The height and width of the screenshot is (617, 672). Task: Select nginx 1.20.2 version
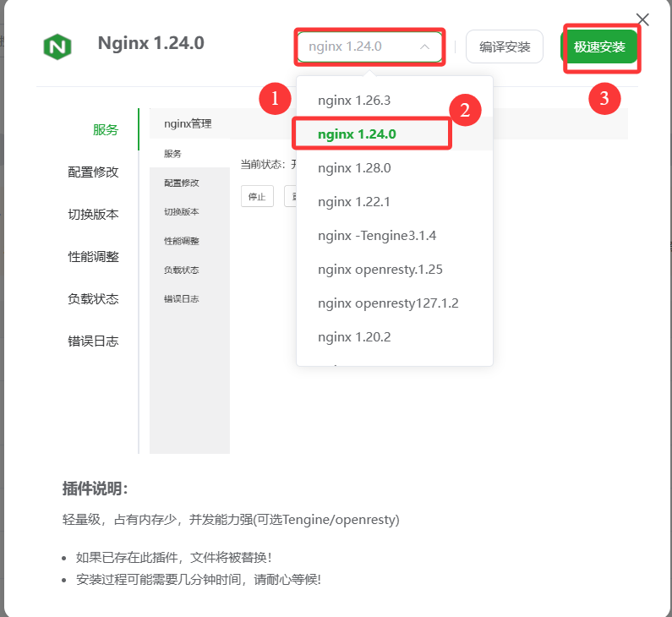point(394,337)
